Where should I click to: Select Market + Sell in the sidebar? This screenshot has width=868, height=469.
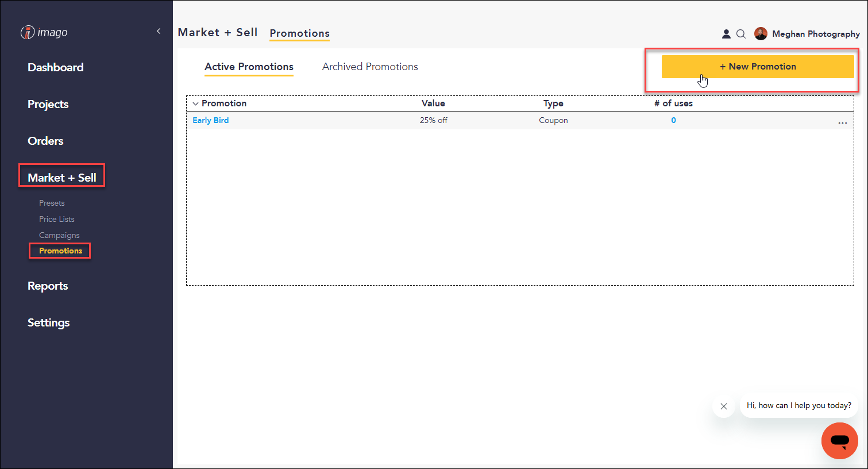tap(62, 178)
